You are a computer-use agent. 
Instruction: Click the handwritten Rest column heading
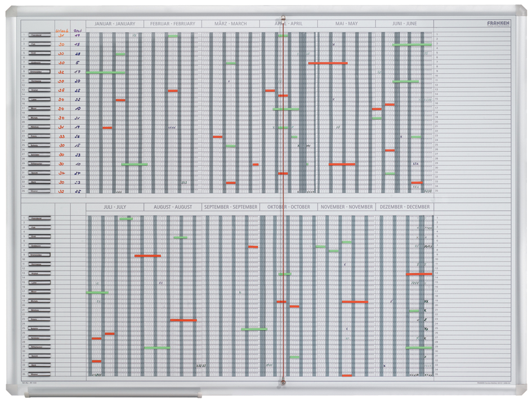tap(77, 30)
